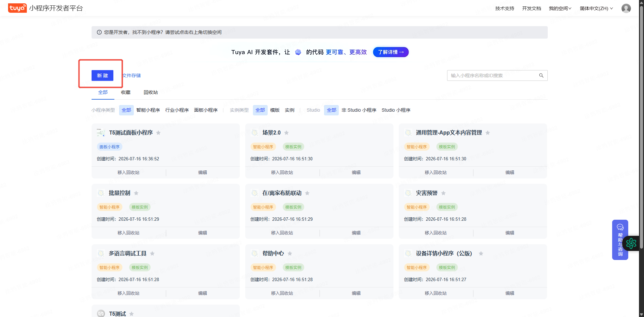Click the 面板小程序 tag on T5 card

tap(109, 147)
